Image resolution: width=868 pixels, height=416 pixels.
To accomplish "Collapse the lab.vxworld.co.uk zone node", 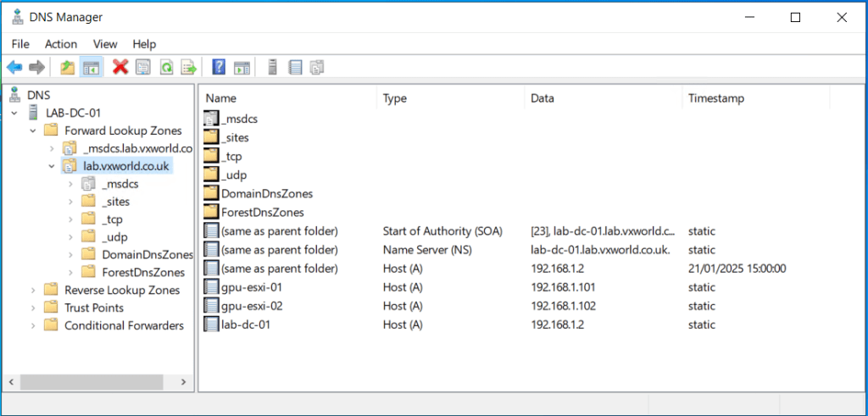I will coord(52,166).
